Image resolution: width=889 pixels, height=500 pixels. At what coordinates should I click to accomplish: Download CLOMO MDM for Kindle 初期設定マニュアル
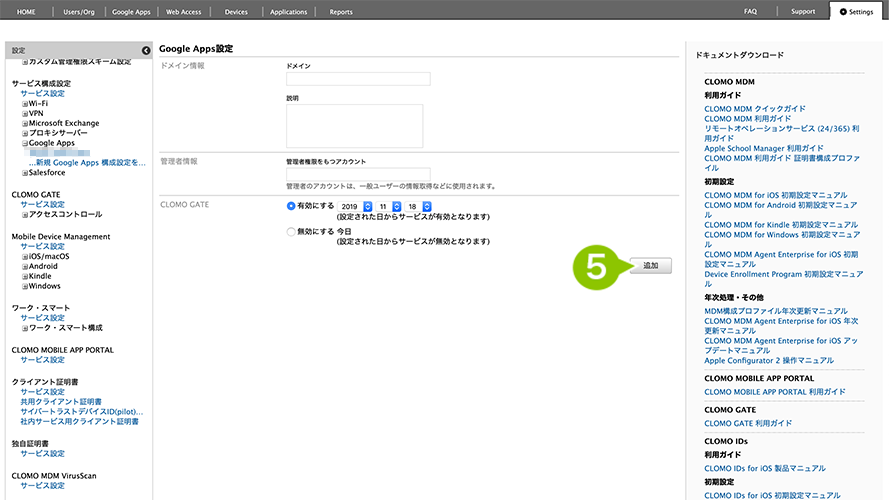tap(781, 224)
